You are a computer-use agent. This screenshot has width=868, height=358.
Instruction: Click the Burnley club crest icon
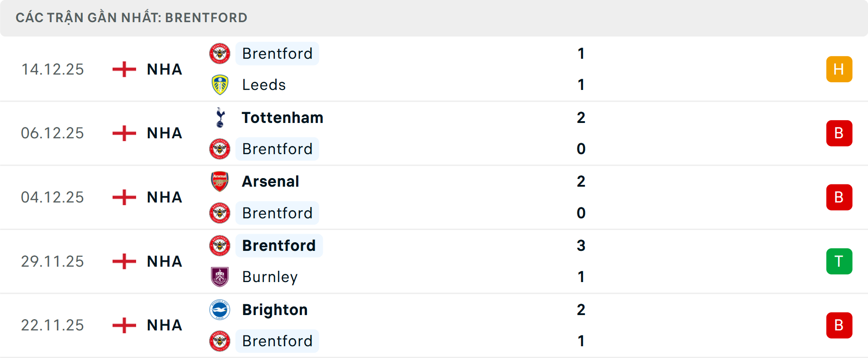(x=220, y=277)
